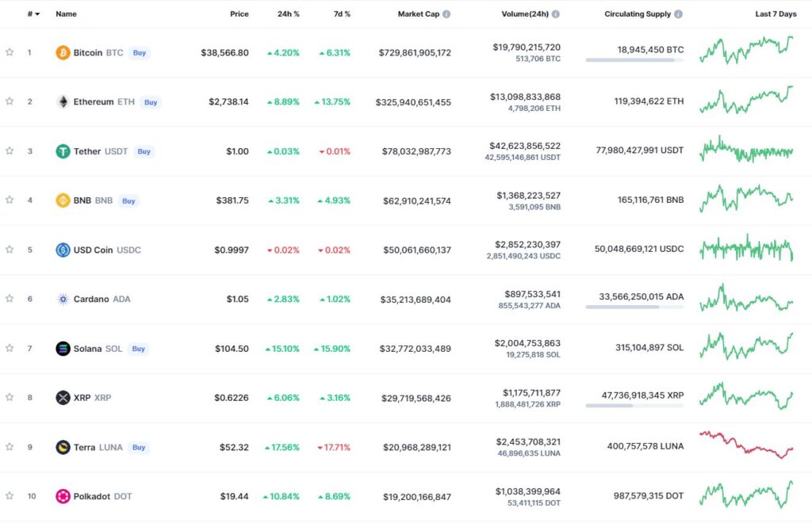Star Ethereum to add to watchlist
This screenshot has width=812, height=527.
tap(10, 101)
